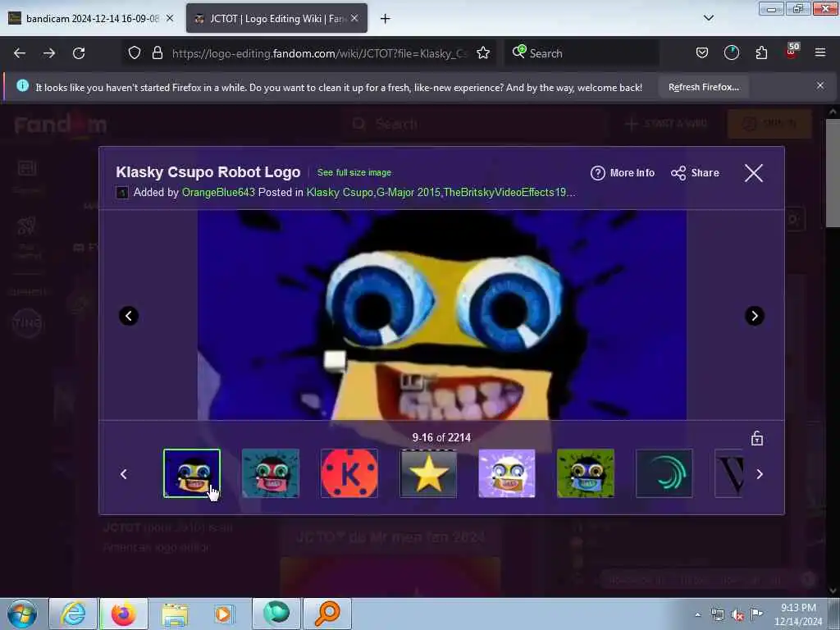The width and height of the screenshot is (840, 630).
Task: Open tracking protection shield icon
Action: click(135, 52)
